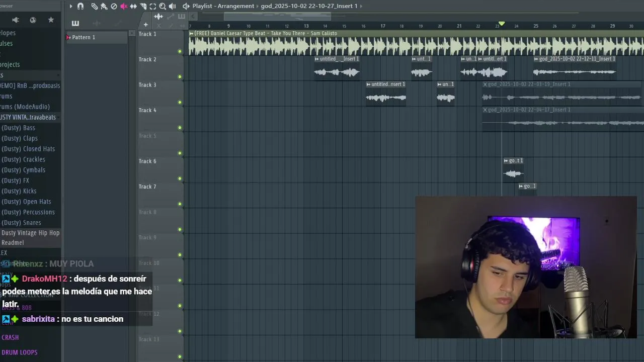Open the Readme! item in browser
This screenshot has width=644, height=362.
click(13, 242)
